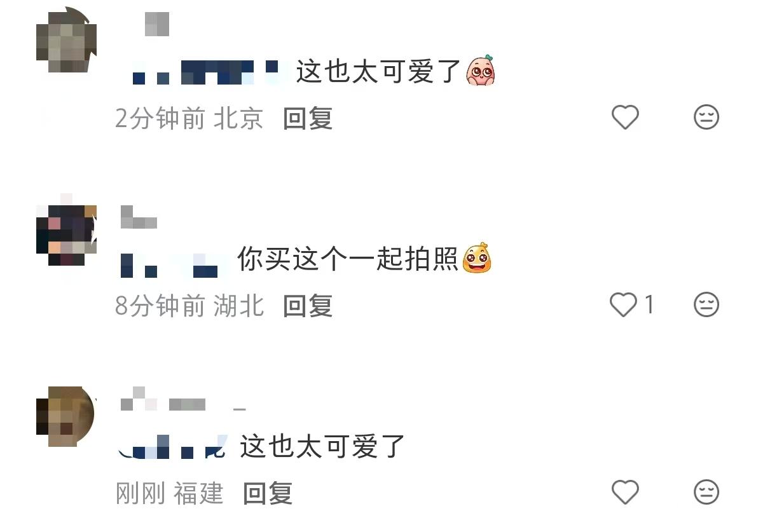Tap the 这也太可爱了 text in the Fujian comment
This screenshot has width=763, height=532.
point(323,446)
